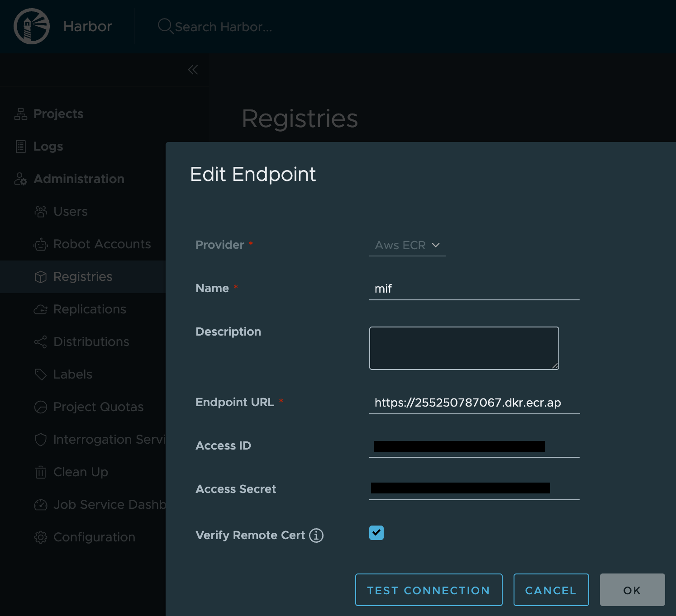Click the OK button to save
Screen dimensions: 676x616
632,590
